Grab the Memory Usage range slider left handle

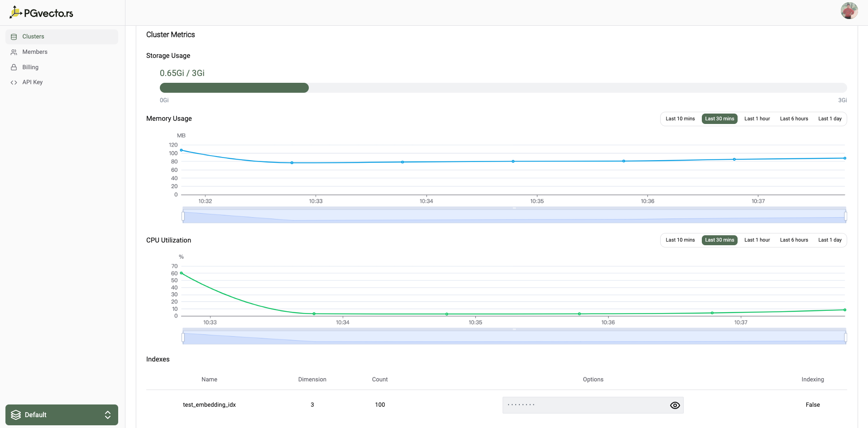(183, 216)
